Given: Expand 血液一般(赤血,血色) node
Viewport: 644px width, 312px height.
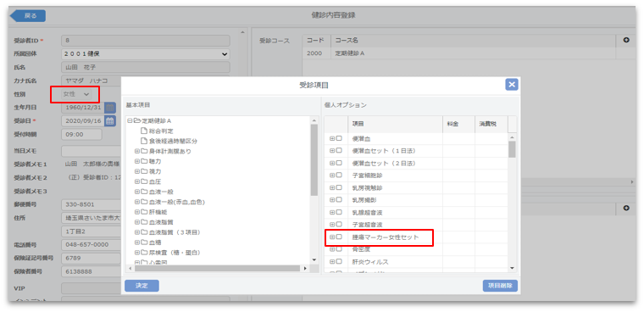Looking at the screenshot, I should point(137,202).
